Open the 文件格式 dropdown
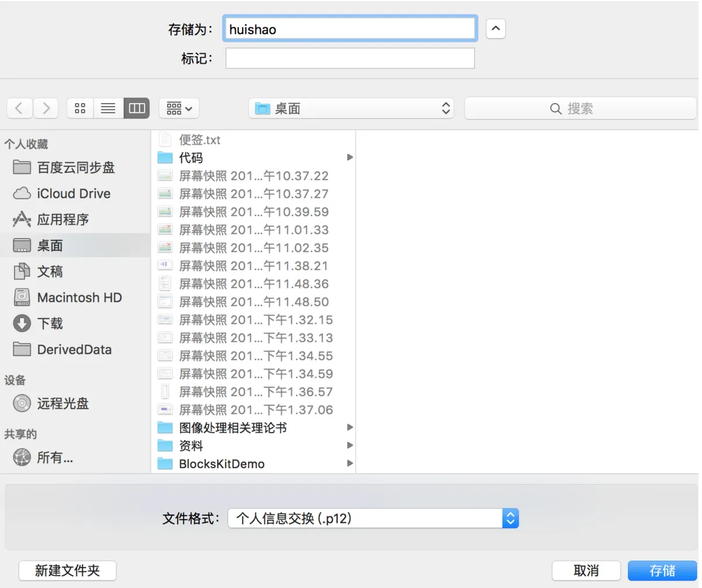The width and height of the screenshot is (702, 588). (x=373, y=518)
